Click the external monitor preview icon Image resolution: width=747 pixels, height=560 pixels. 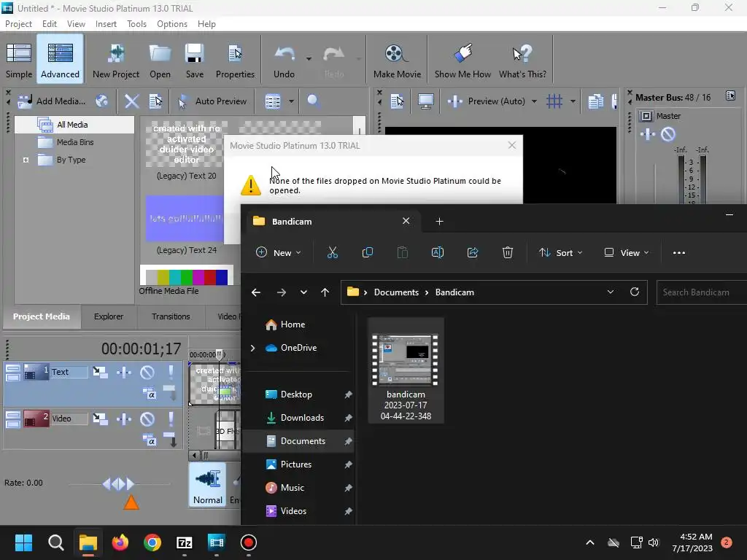coord(425,101)
